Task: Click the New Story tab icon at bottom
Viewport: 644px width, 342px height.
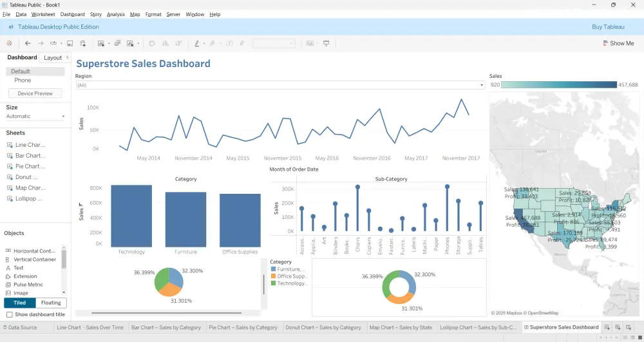Action: [629, 327]
